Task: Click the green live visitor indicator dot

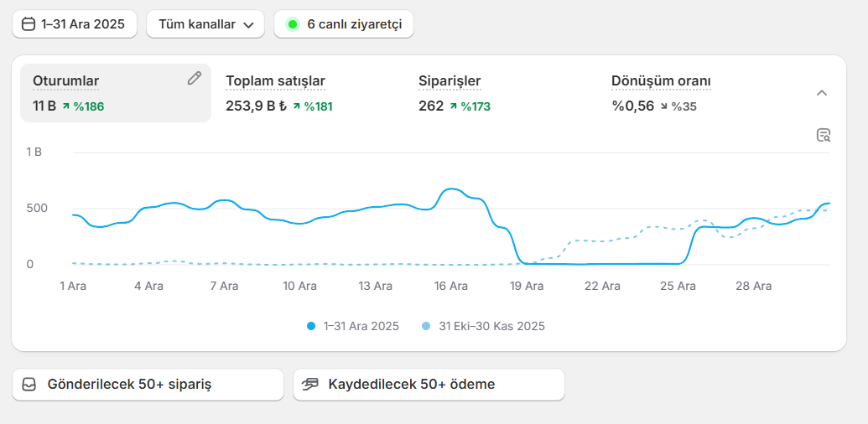Action: 293,24
